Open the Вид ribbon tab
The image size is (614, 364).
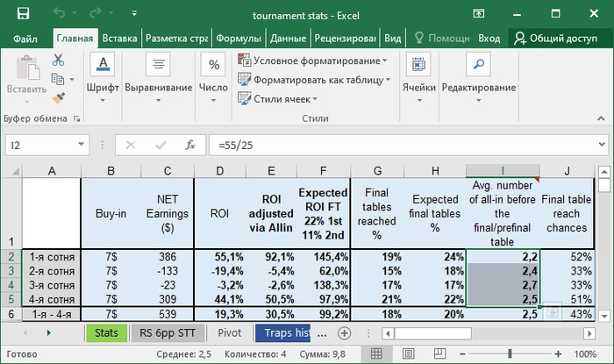[392, 39]
